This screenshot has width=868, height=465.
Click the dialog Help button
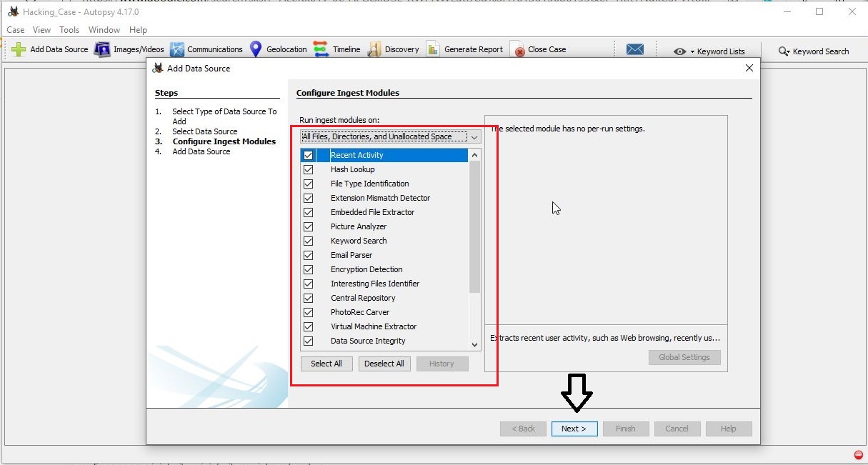pos(729,429)
